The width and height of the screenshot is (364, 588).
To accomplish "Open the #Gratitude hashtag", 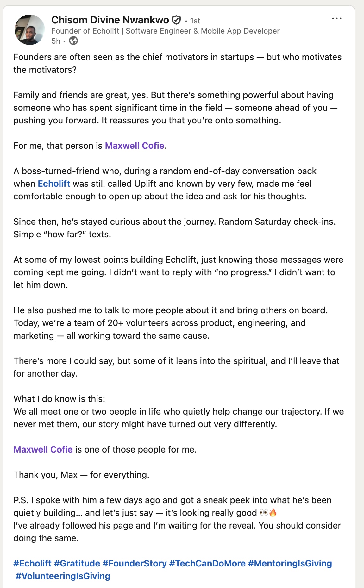I will click(x=77, y=563).
